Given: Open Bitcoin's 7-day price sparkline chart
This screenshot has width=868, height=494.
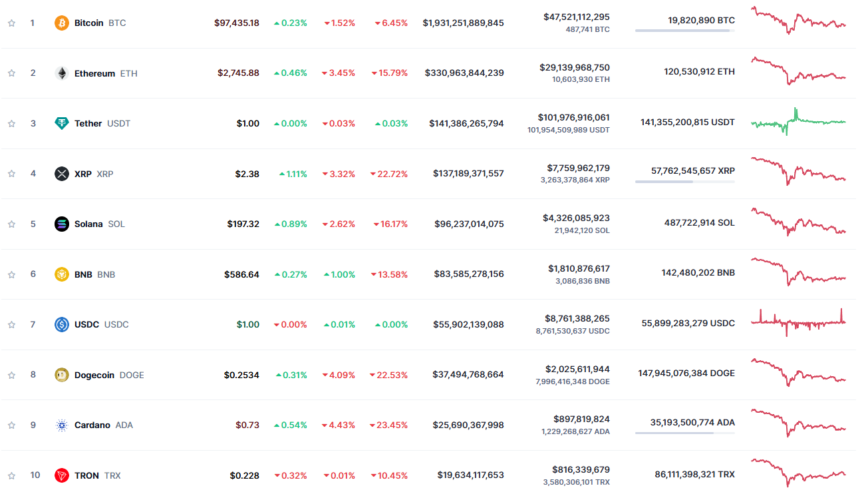Looking at the screenshot, I should pyautogui.click(x=798, y=20).
